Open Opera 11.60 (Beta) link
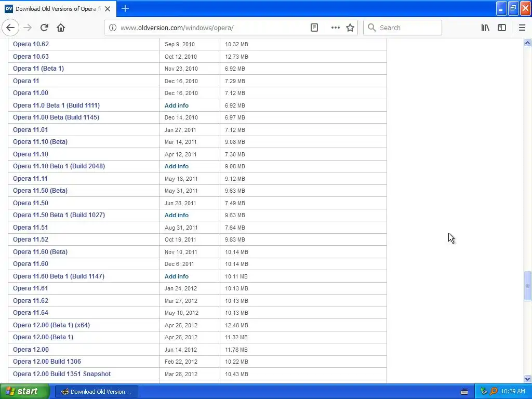The height and width of the screenshot is (399, 532). 40,252
